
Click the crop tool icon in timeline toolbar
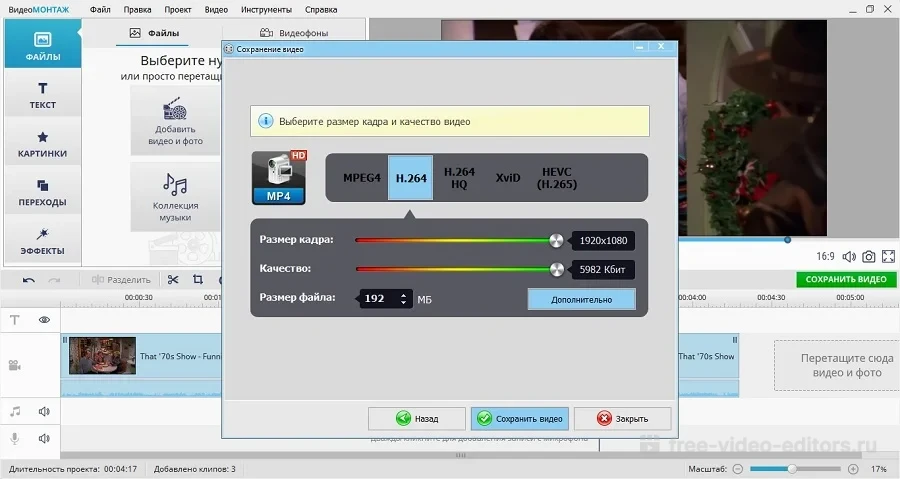[197, 280]
